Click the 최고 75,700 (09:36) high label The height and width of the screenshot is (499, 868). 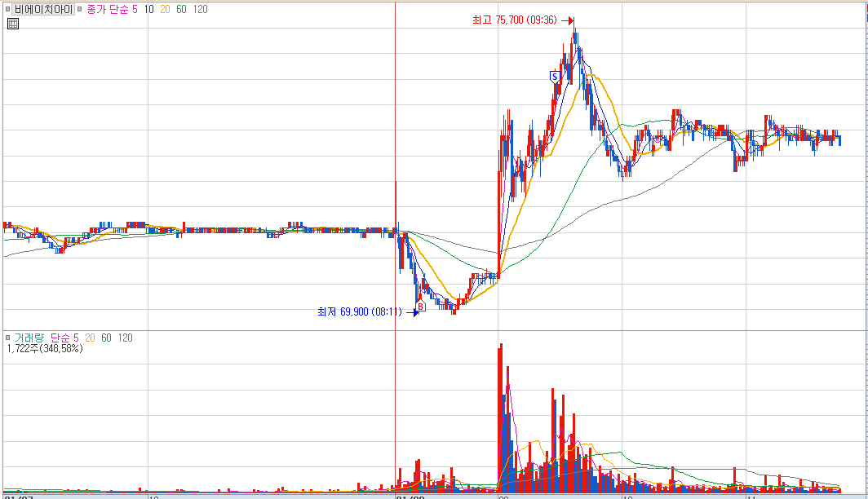tap(514, 20)
